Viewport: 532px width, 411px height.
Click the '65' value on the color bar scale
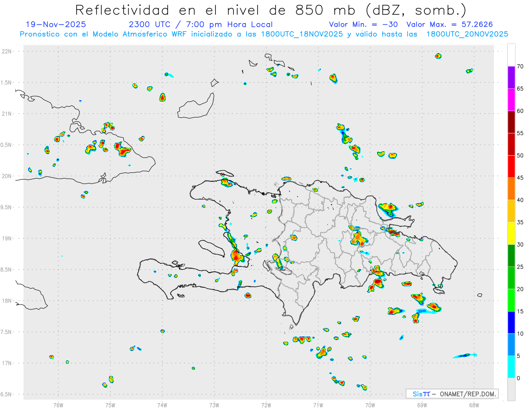pyautogui.click(x=520, y=89)
